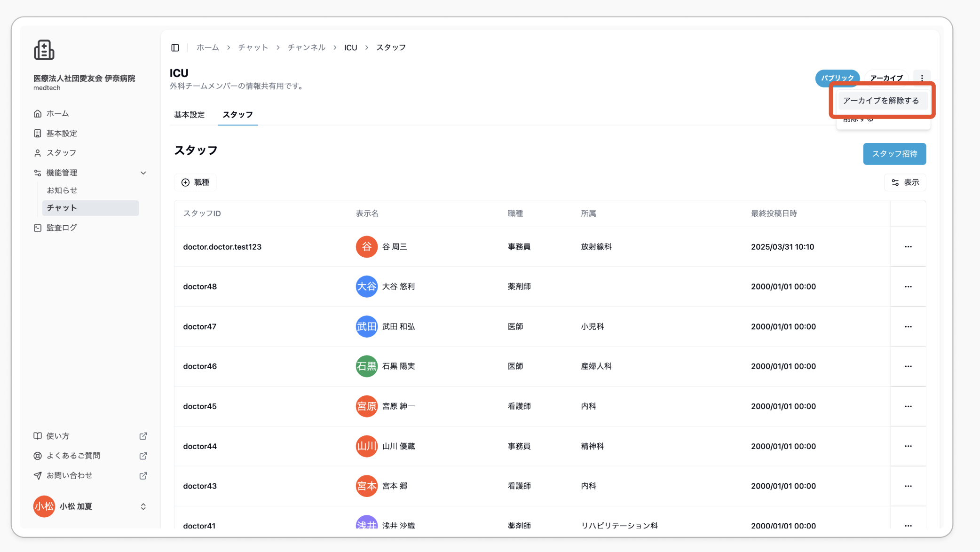Open row menu for doctor46

click(x=908, y=366)
